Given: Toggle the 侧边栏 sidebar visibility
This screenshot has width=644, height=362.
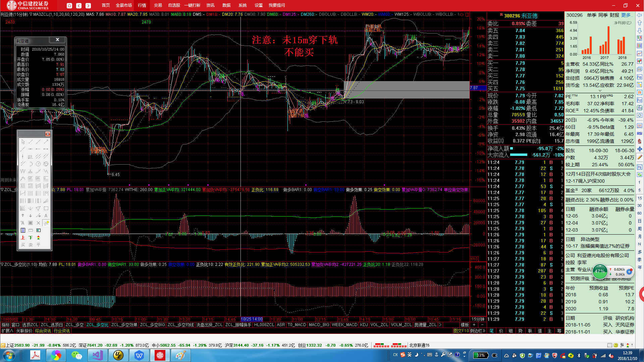Looking at the screenshot, I should click(478, 331).
